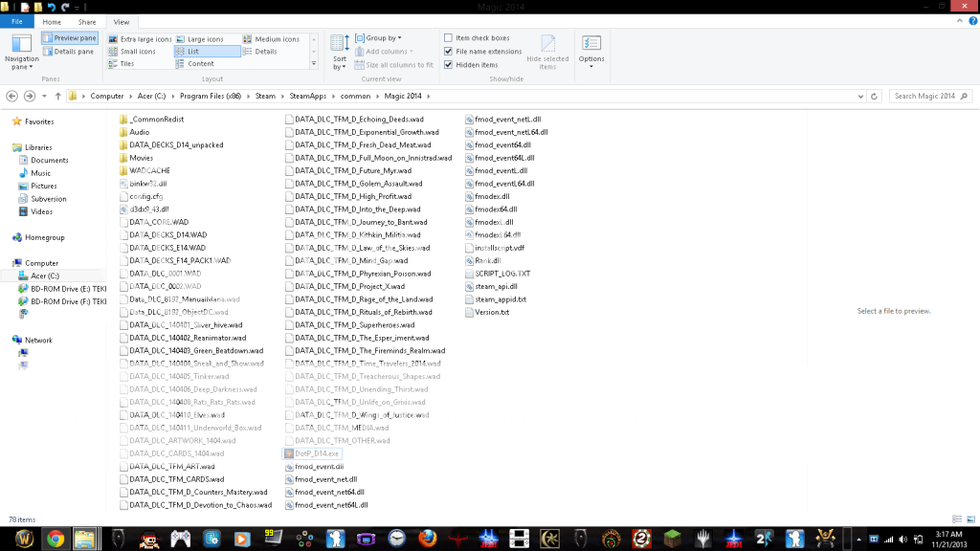The image size is (980, 551).
Task: Click the taskbar clock showing 3:17 AM
Action: tap(948, 539)
